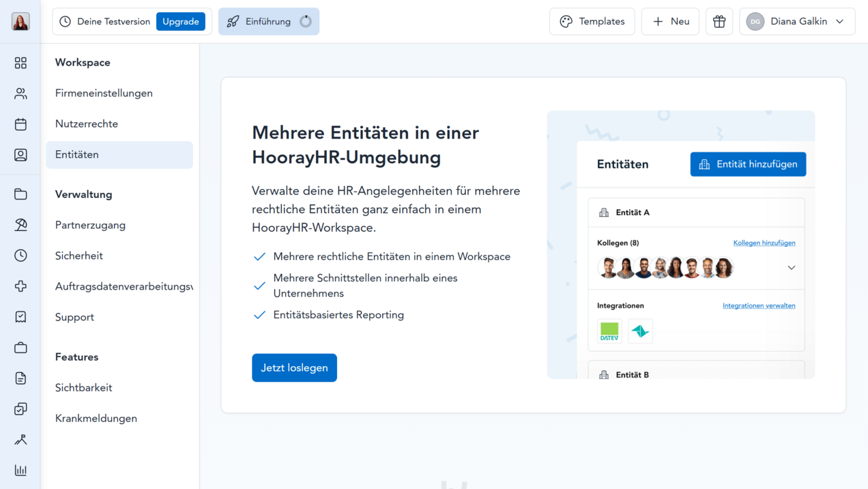Open the checklist tasks sidebar icon
Screen dimensions: 868x489
[x=20, y=409]
